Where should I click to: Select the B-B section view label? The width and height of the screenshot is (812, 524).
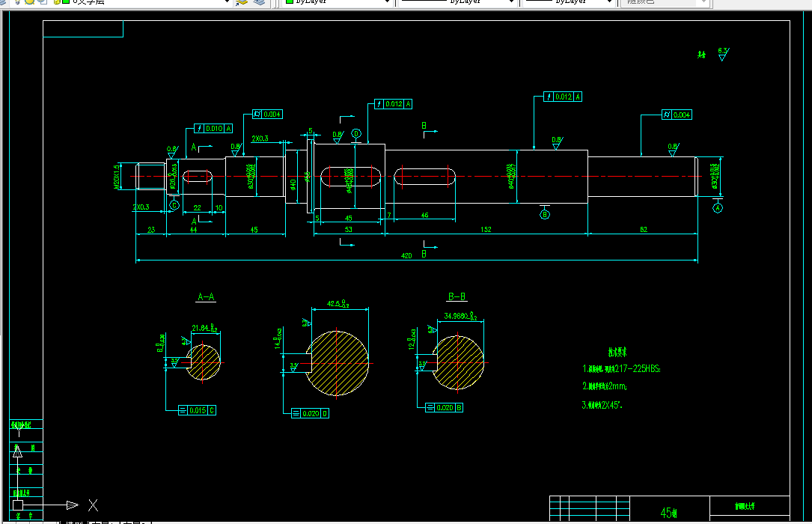(x=457, y=296)
